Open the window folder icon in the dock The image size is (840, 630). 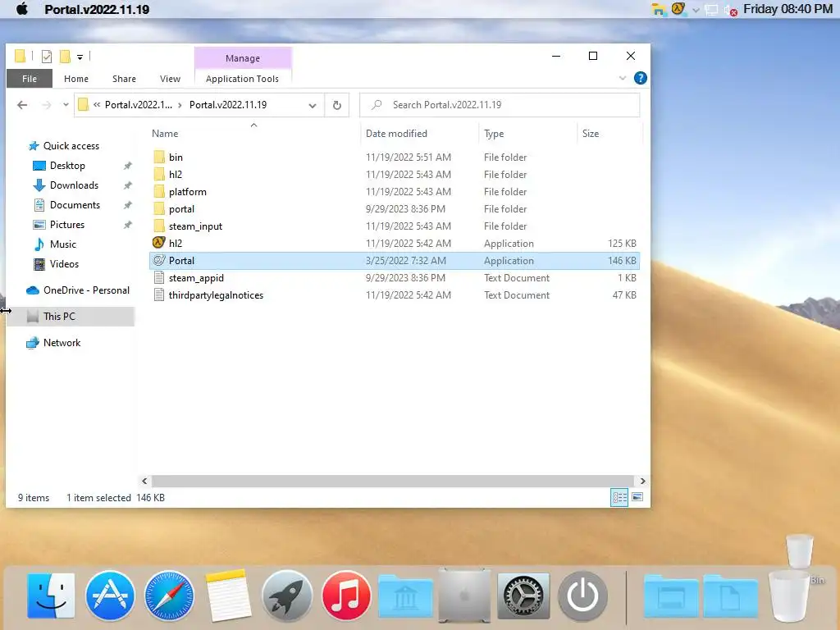tap(671, 596)
